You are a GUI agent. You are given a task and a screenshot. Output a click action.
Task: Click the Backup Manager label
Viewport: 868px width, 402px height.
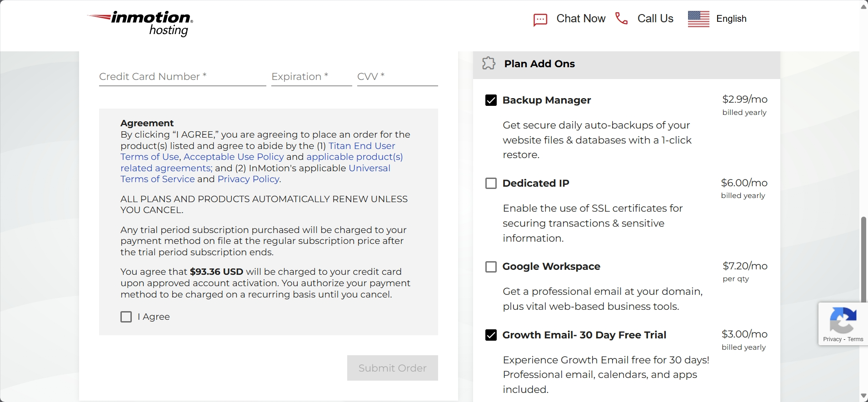point(547,100)
